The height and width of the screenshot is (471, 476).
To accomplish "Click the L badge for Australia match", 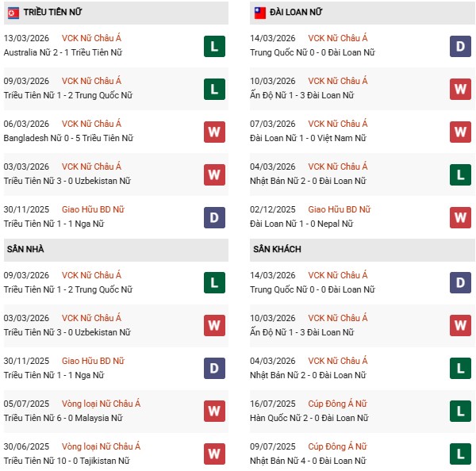I will pos(214,46).
